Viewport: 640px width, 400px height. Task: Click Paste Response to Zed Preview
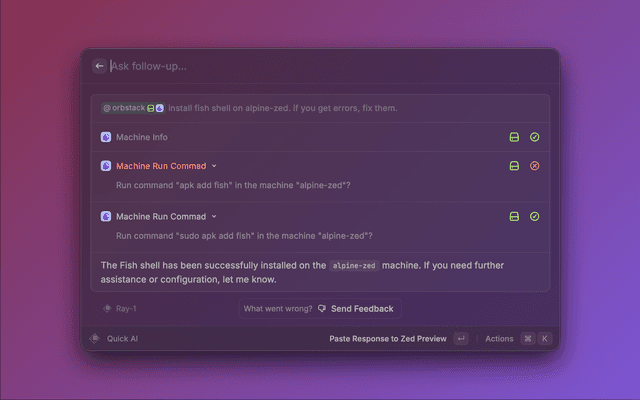pos(388,339)
